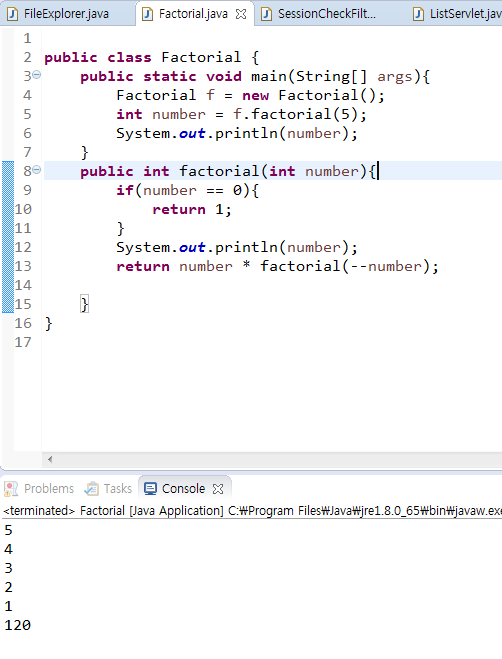Viewport: 502px width, 659px height.
Task: Close the Factorial.java tab
Action: click(x=241, y=14)
